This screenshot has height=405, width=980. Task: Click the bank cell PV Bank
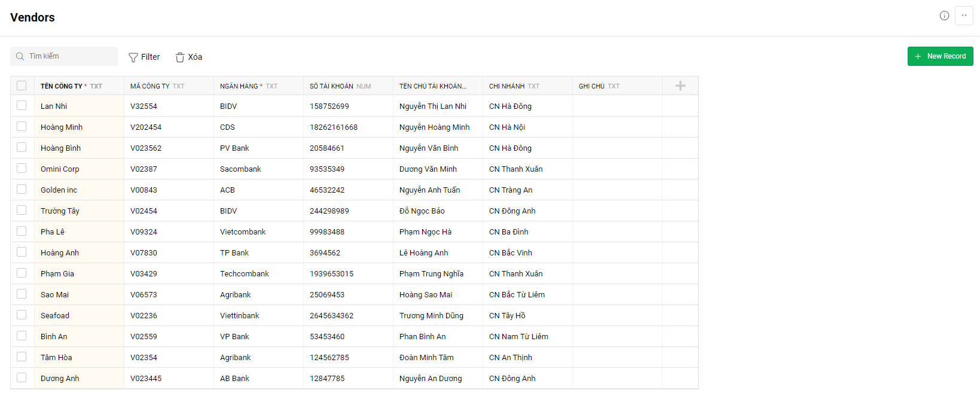[x=258, y=148]
